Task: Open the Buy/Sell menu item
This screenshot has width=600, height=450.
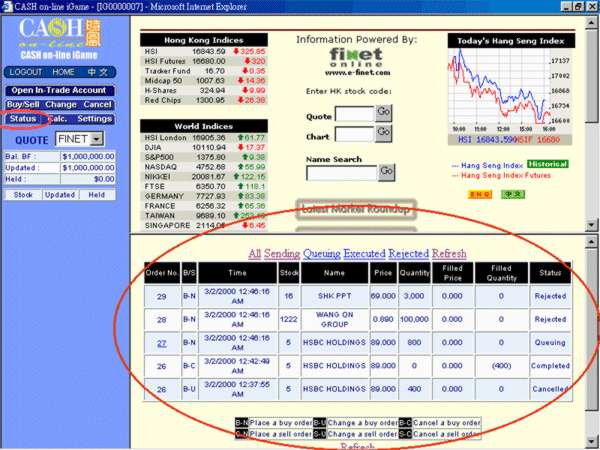Action: point(23,104)
